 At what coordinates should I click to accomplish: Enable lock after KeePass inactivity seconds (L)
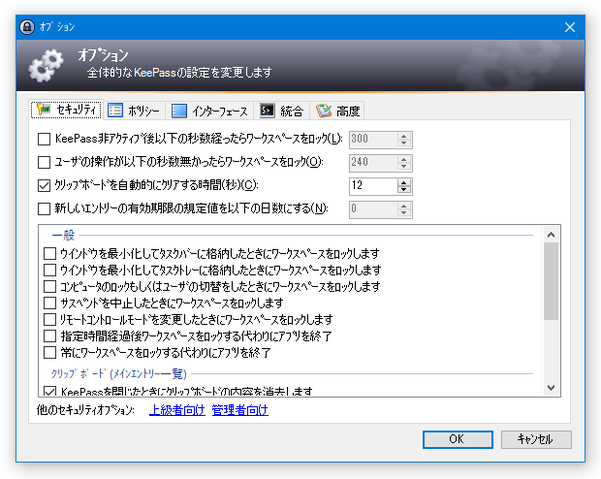(44, 139)
